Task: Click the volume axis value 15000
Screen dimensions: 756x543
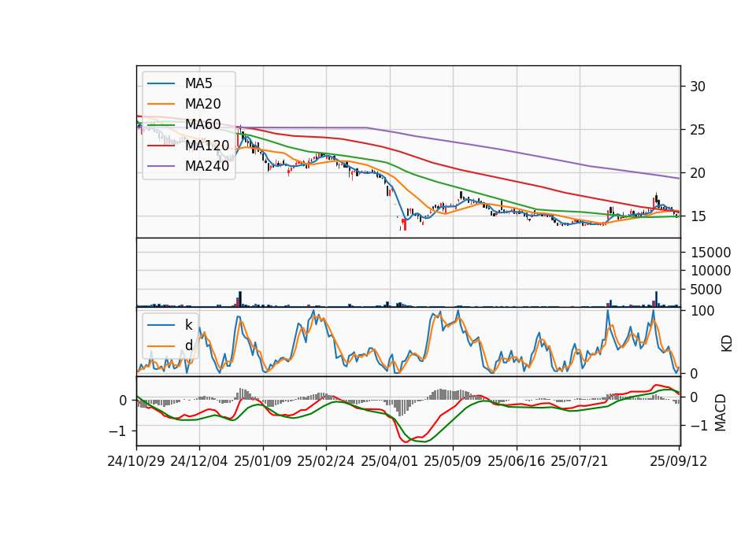Action: click(710, 253)
